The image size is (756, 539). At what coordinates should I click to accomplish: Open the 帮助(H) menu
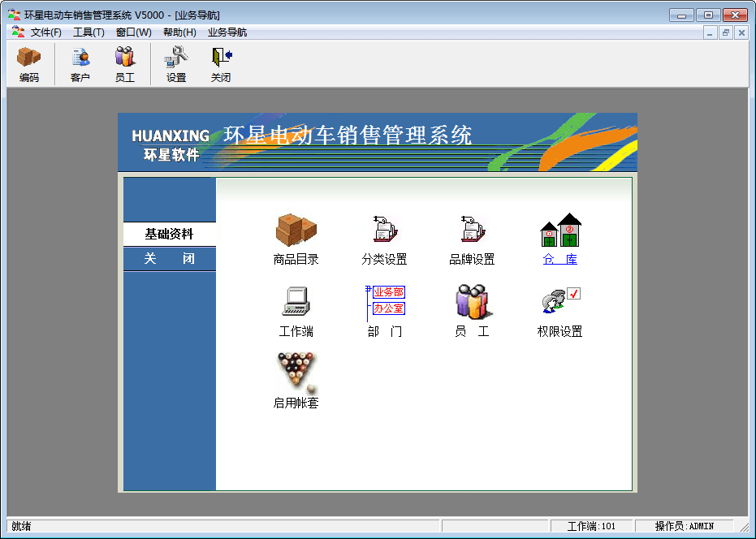(x=179, y=32)
